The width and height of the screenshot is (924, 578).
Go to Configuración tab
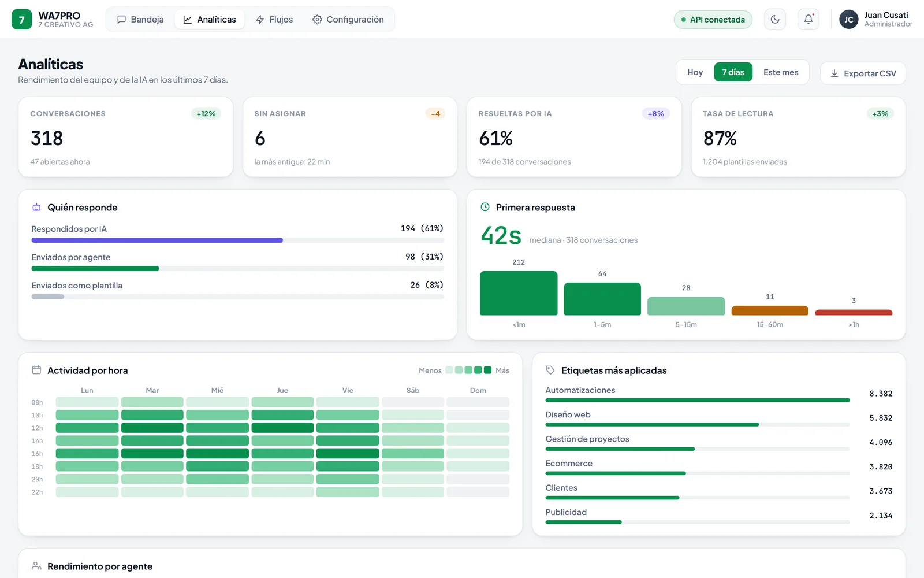coord(348,20)
